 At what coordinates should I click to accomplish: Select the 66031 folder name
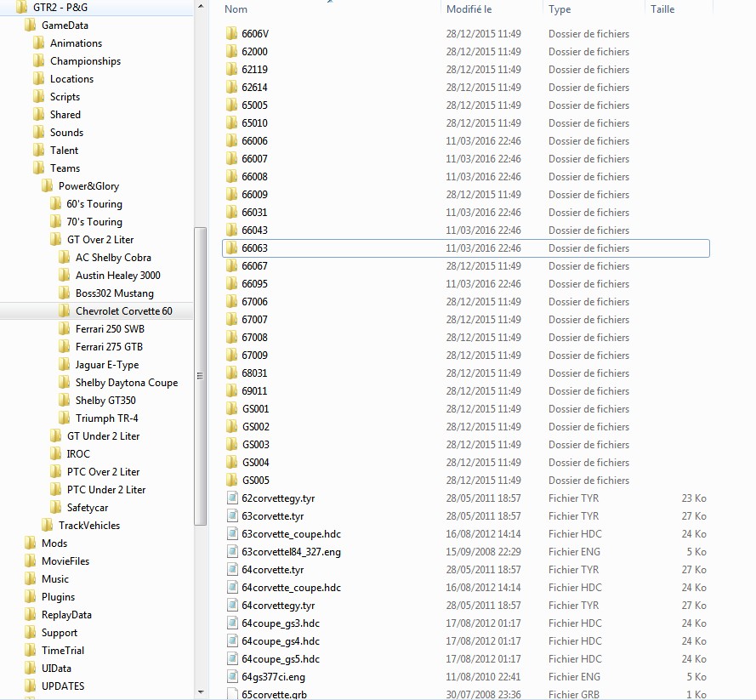[x=254, y=212]
